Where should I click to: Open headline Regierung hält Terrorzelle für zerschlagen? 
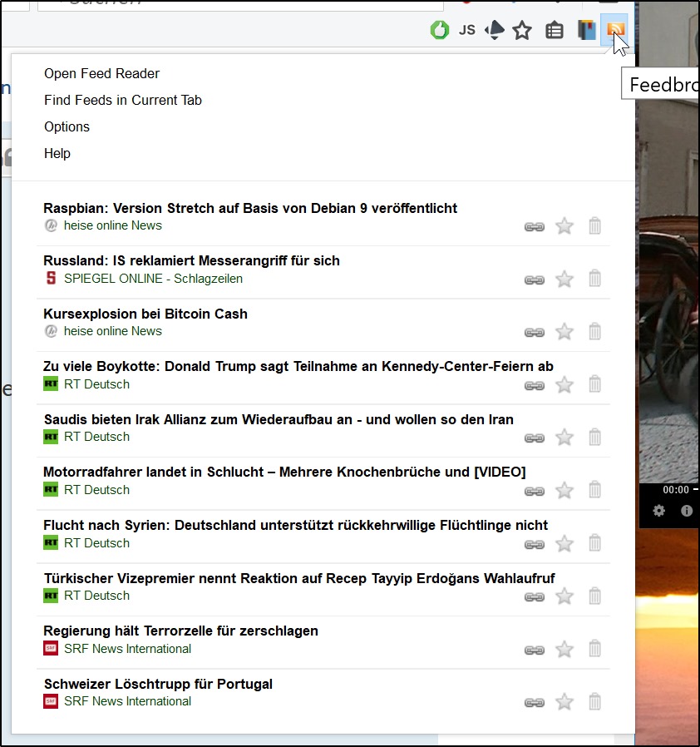click(x=180, y=631)
